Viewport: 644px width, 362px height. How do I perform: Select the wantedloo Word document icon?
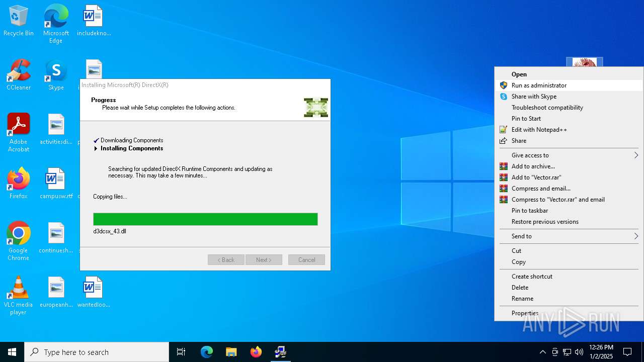point(94,293)
